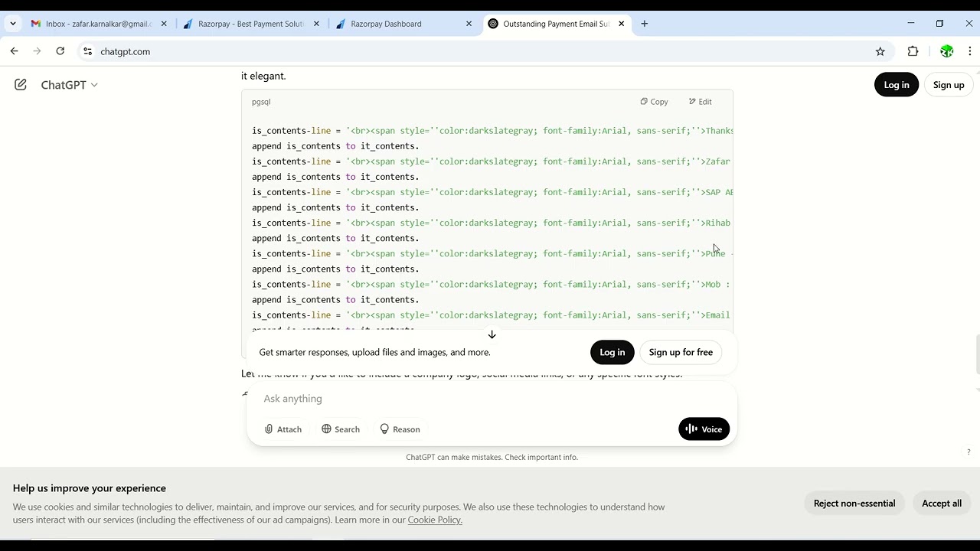Reject non-essential cookies

(854, 503)
